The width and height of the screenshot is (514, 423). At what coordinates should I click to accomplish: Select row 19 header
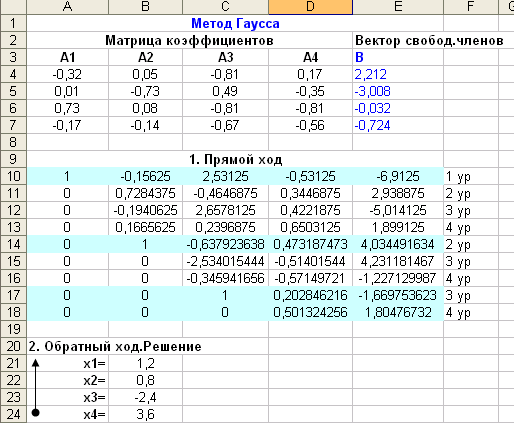point(13,329)
